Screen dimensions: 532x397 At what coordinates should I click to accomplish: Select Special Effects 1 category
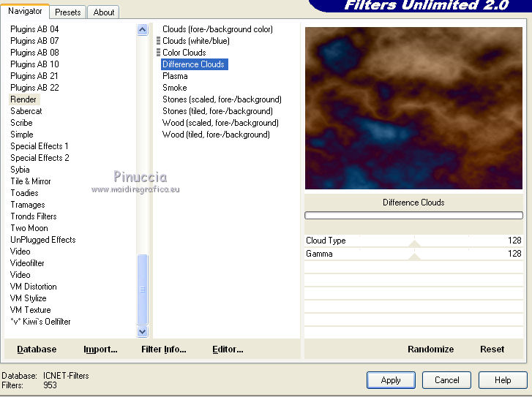[x=40, y=146]
